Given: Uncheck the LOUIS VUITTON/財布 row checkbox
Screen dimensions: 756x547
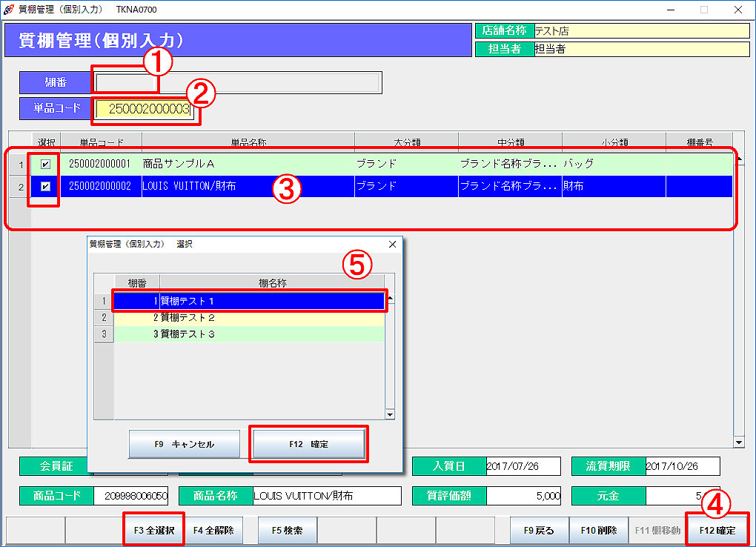Looking at the screenshot, I should point(45,186).
